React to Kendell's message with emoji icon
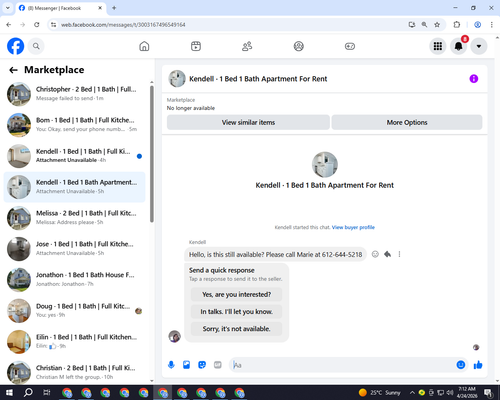Image resolution: width=500 pixels, height=400 pixels. (x=375, y=254)
